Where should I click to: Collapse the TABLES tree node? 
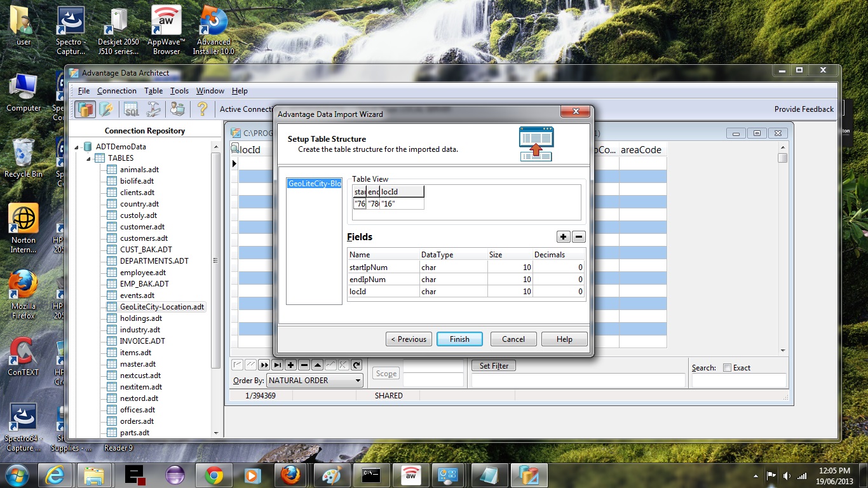pos(89,158)
